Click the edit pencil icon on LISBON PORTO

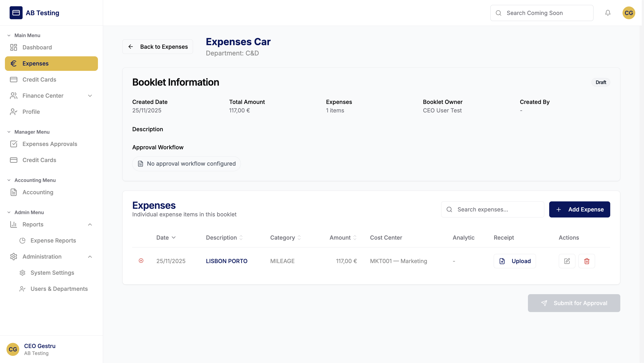coord(567,261)
